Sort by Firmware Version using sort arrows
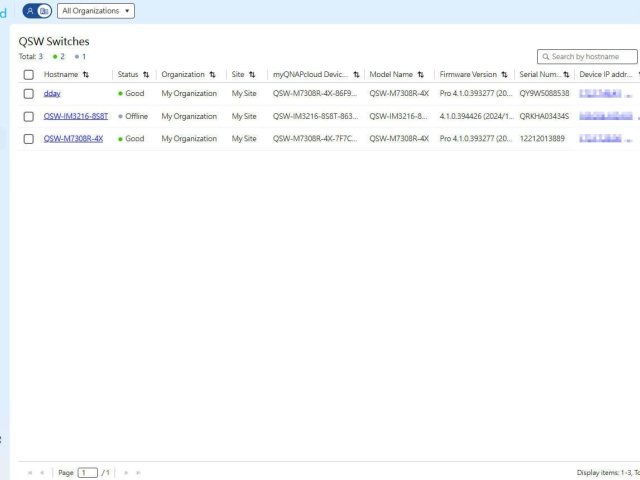The image size is (640, 480). pos(504,74)
